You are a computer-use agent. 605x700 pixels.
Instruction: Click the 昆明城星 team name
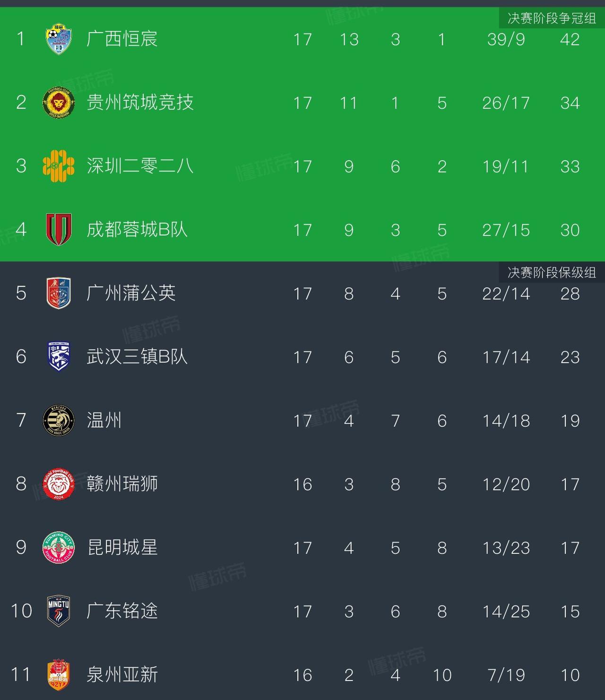122,547
